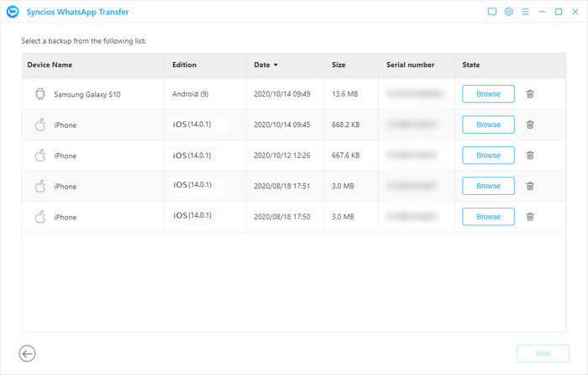Click Apple icon of the 668.2 KB backup

click(x=40, y=124)
